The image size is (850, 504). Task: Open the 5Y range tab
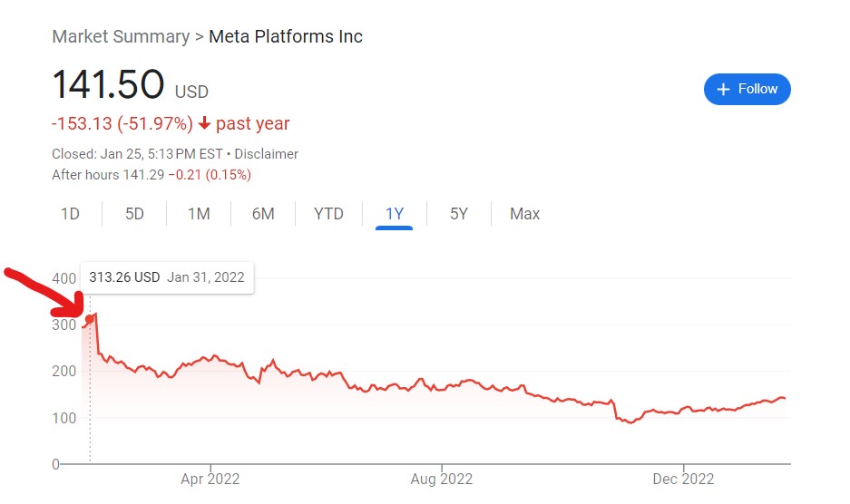click(459, 214)
